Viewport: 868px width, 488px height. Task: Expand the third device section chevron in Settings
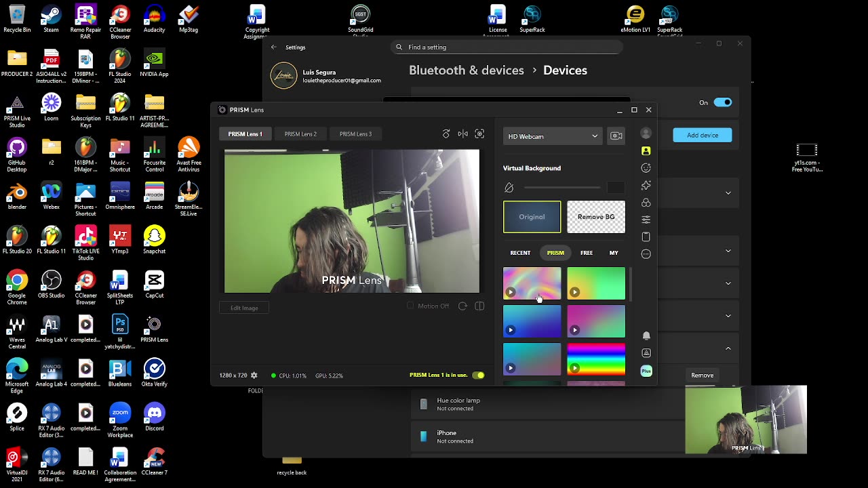(x=728, y=283)
